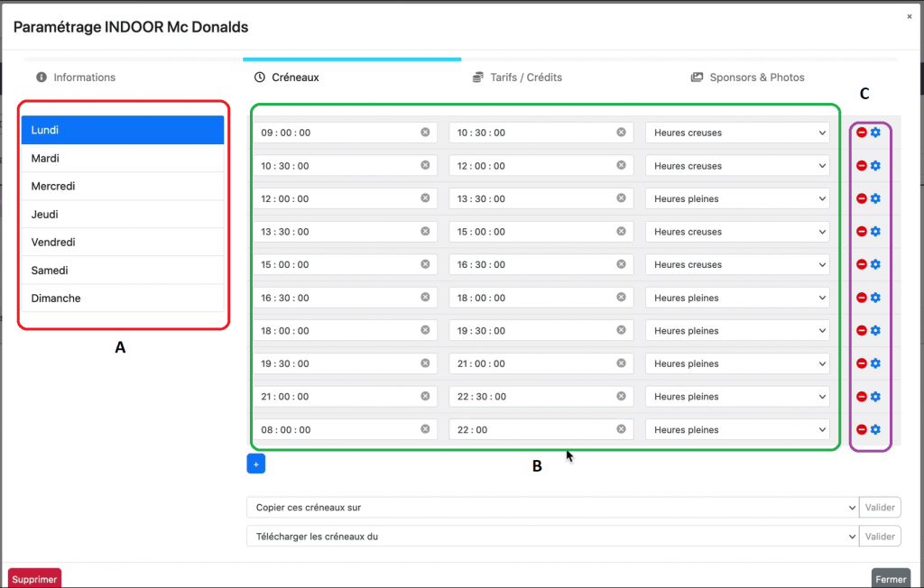Clear the 08:00:00 start time value
Image resolution: width=924 pixels, height=588 pixels.
point(425,429)
